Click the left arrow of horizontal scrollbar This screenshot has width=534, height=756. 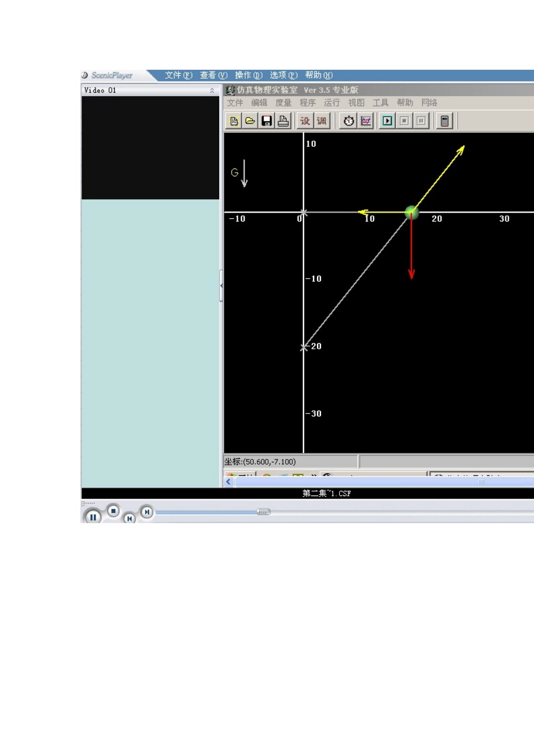[229, 482]
